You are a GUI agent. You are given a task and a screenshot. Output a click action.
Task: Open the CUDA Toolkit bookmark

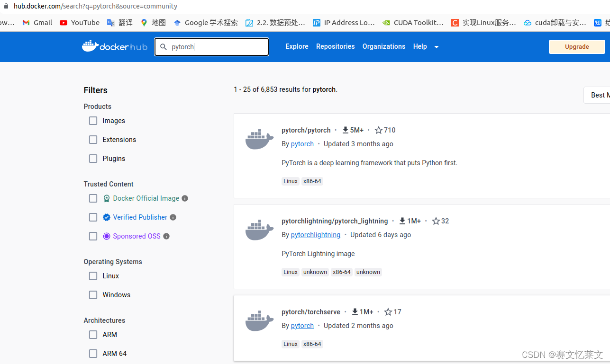[413, 22]
